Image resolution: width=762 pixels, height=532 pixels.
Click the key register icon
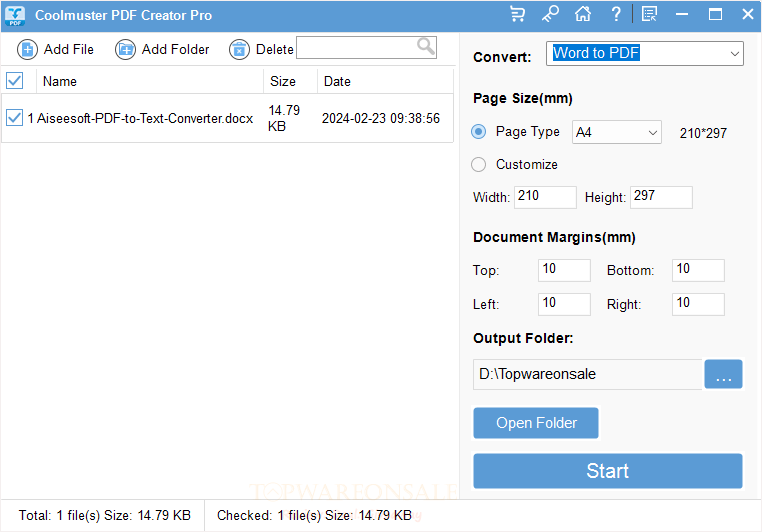(550, 14)
